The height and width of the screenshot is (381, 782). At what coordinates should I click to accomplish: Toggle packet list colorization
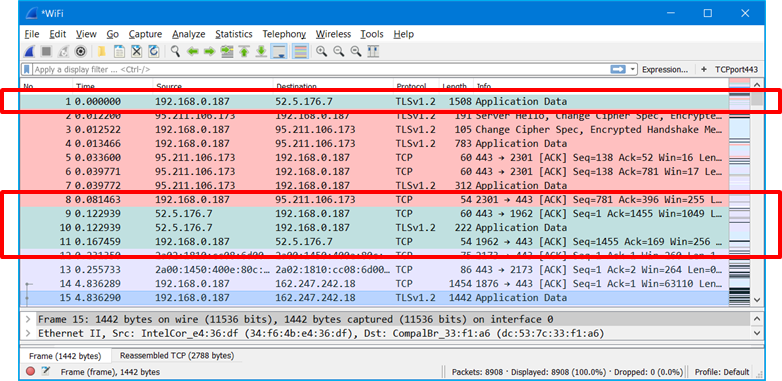300,51
